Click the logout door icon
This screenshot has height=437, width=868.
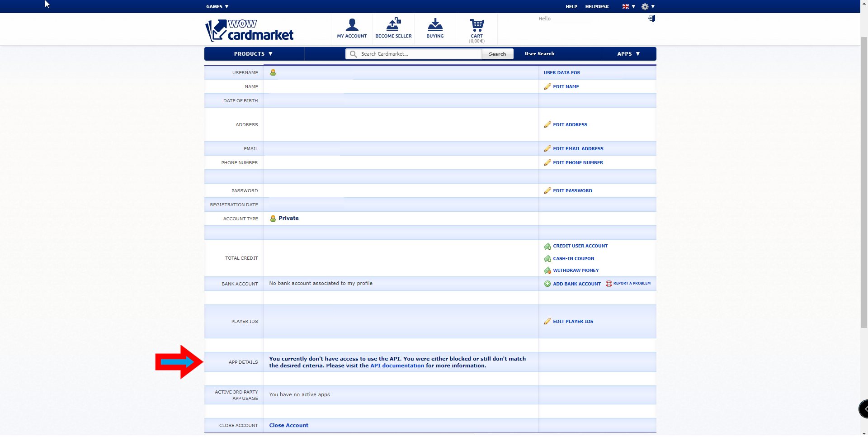(x=651, y=19)
